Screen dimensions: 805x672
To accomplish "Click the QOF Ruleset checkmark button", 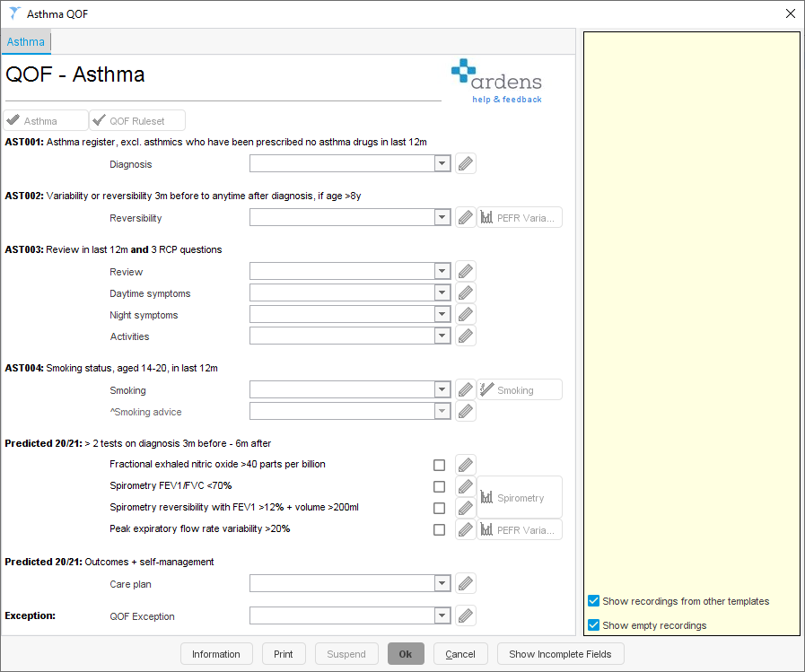I will point(137,120).
